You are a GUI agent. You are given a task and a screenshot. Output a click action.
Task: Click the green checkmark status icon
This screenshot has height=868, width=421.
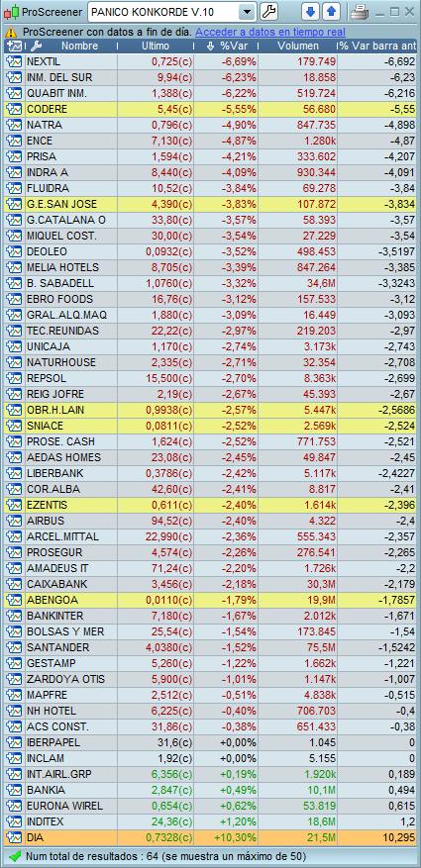(x=15, y=856)
